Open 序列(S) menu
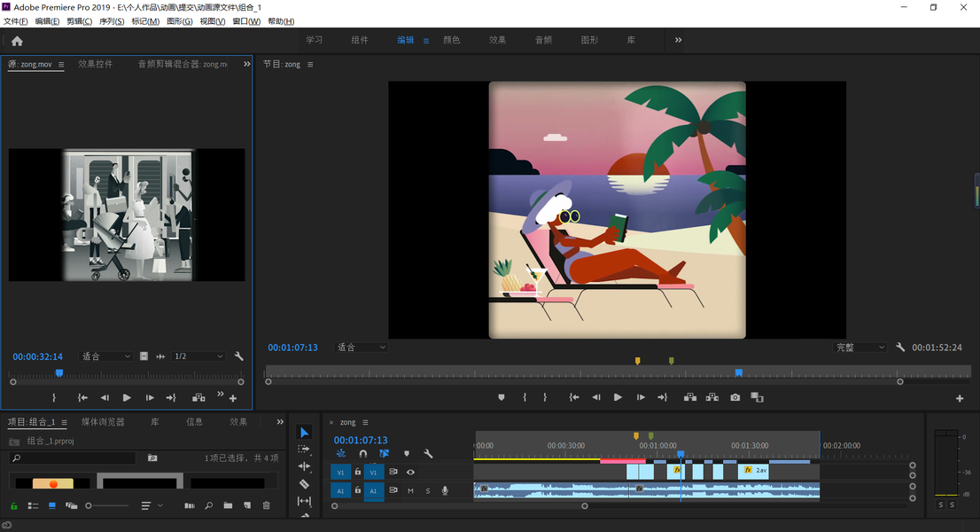This screenshot has width=980, height=532. (x=112, y=21)
